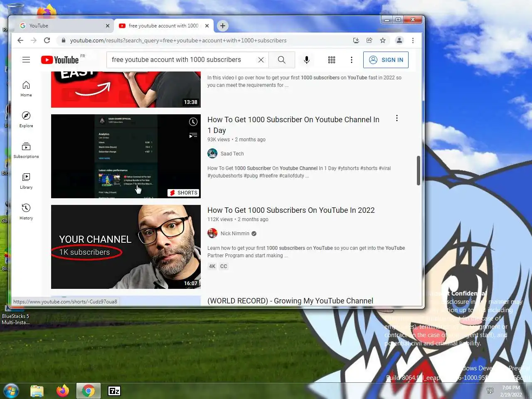Open the SHORTS analytics thumbnail
Image resolution: width=532 pixels, height=399 pixels.
coord(126,156)
